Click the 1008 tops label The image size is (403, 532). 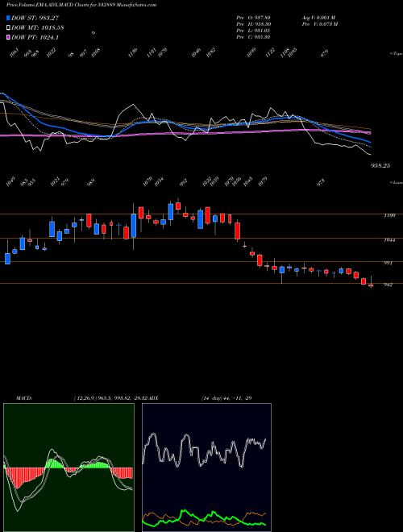(x=96, y=52)
